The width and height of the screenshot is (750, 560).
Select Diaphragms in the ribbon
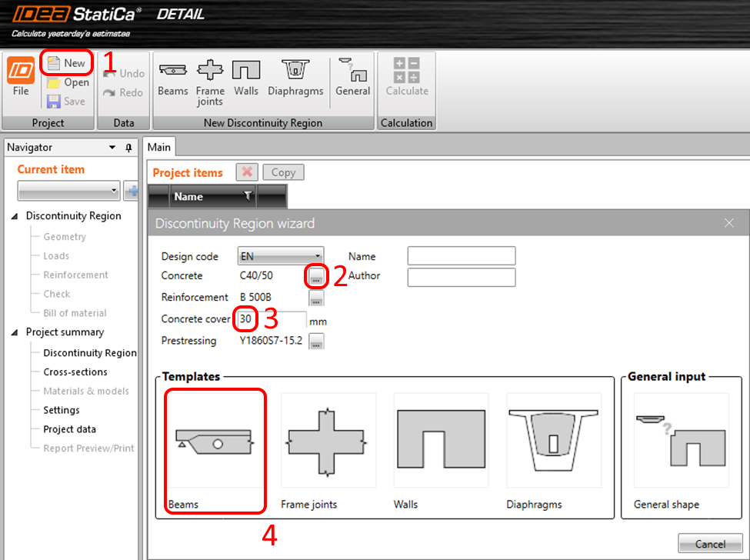[x=295, y=78]
